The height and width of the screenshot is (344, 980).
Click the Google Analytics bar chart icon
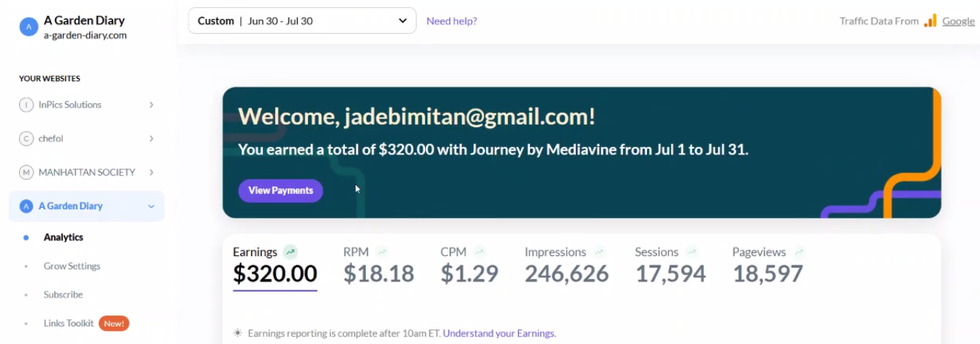[x=930, y=21]
